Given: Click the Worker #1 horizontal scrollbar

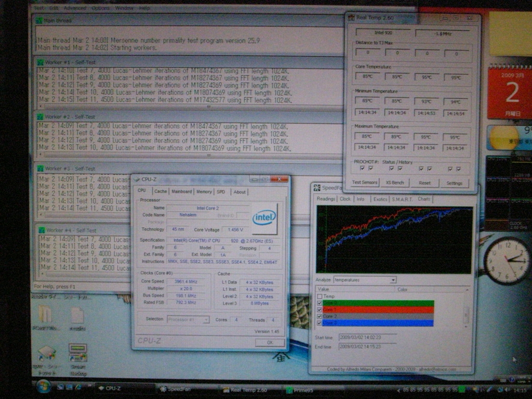Looking at the screenshot, I should click(x=189, y=107).
